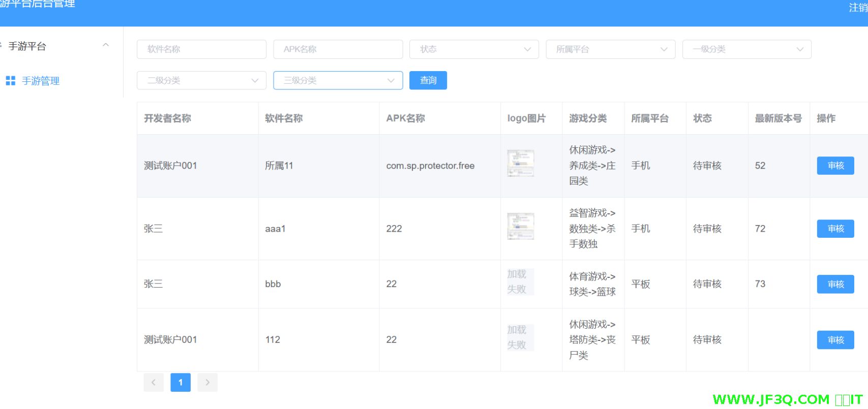Open logo thumbnail in aaa1 row
This screenshot has width=868, height=409.
coord(520,226)
